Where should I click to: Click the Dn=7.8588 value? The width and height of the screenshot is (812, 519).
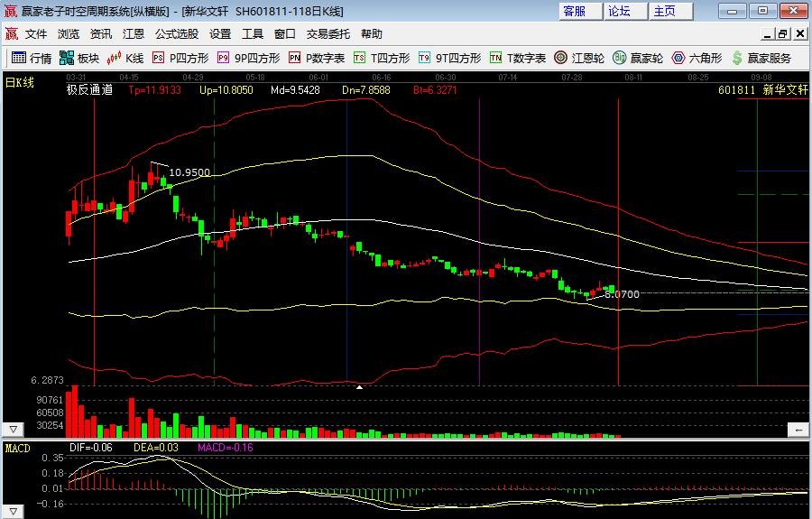[x=366, y=89]
